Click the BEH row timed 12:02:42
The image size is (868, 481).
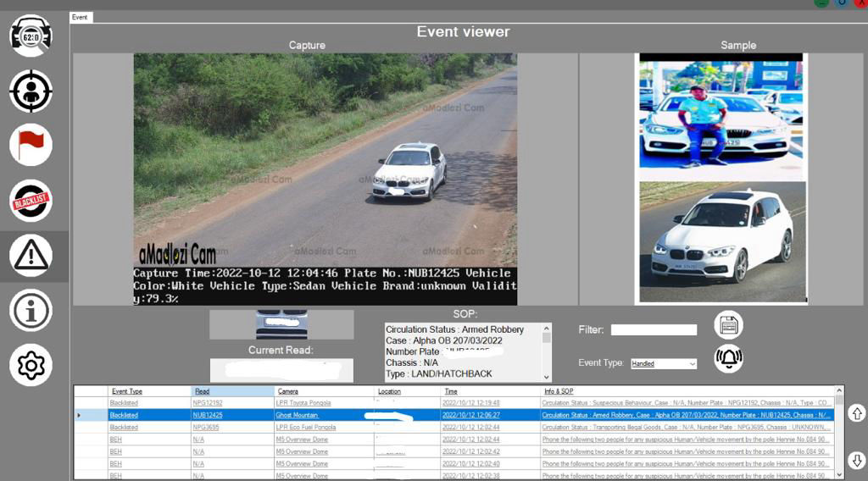pos(454,451)
